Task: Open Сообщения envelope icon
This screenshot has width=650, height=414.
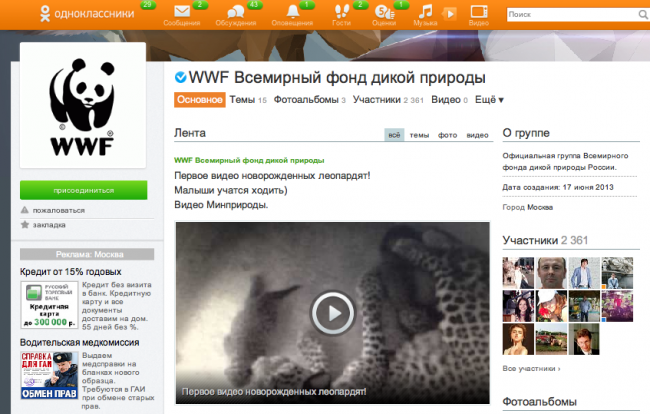Action: tap(182, 11)
